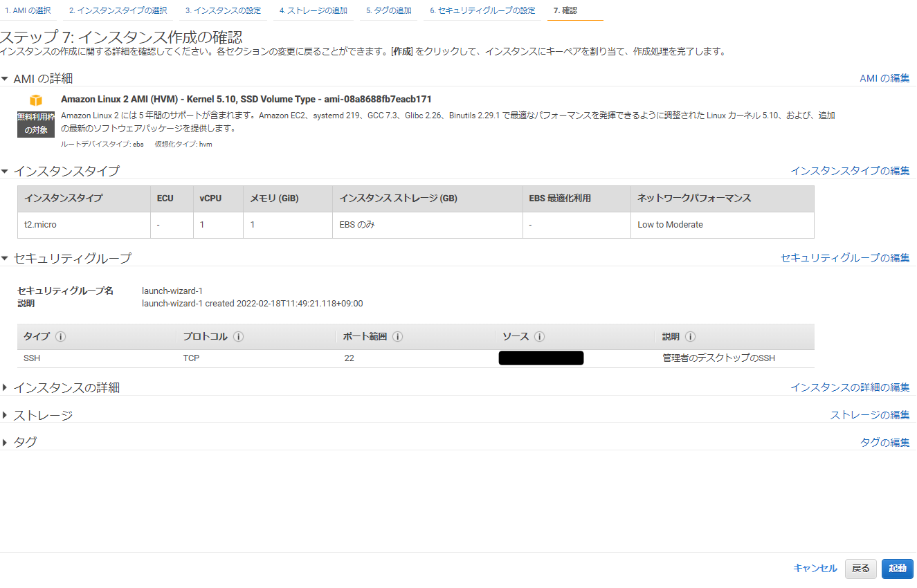Click the 仮想化タイプ: hvm text
The image size is (917, 588).
click(x=183, y=145)
